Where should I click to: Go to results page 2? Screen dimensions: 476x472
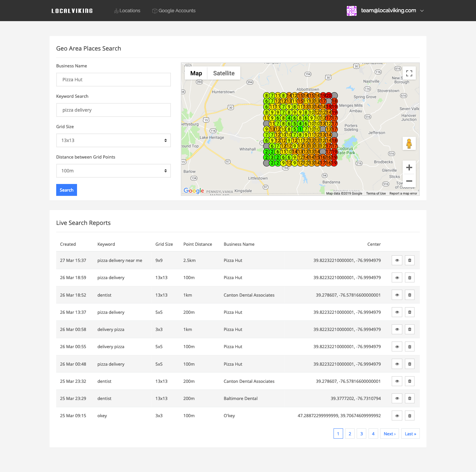[x=350, y=434]
